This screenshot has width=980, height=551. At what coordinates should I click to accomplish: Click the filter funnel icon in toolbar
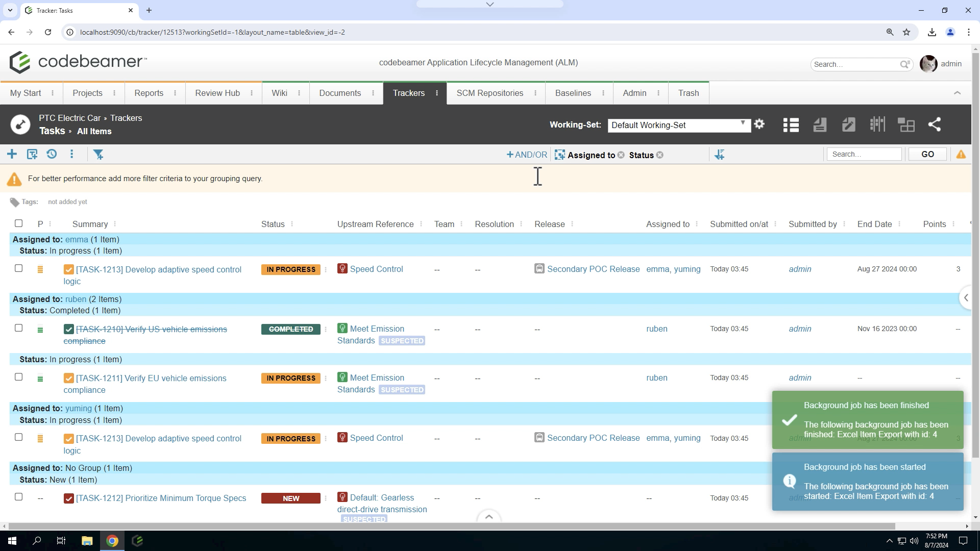99,154
